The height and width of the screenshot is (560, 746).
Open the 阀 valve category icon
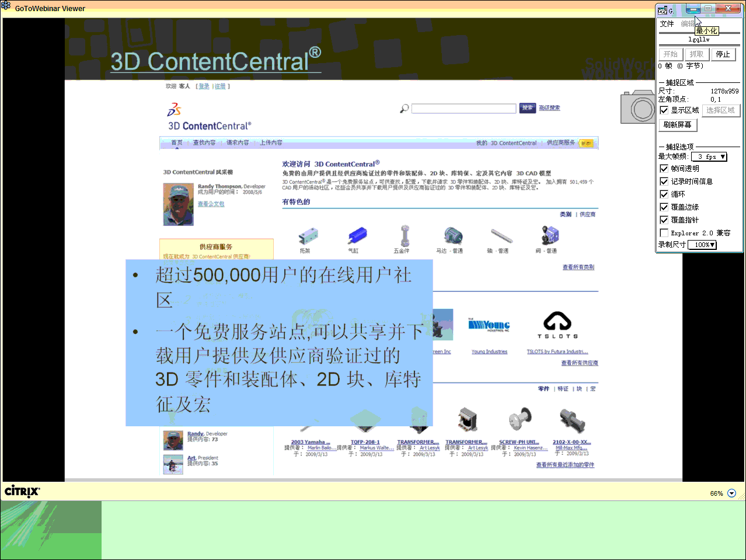(549, 235)
